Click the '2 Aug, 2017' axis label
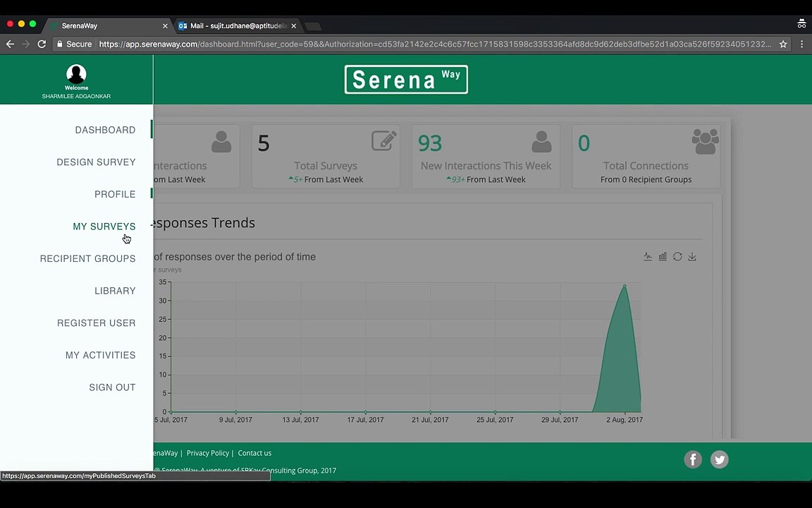 625,420
